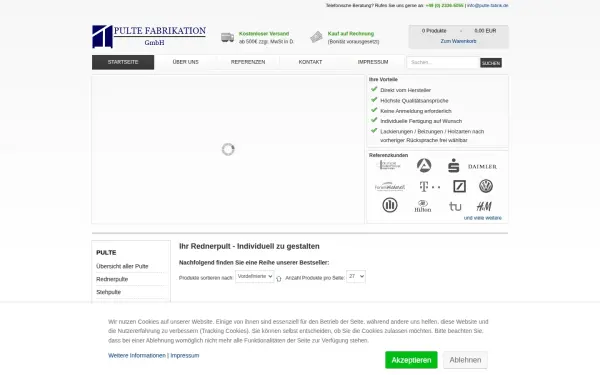The image size is (600, 375).
Task: Open Stehpulte category in sidebar
Action: (109, 292)
